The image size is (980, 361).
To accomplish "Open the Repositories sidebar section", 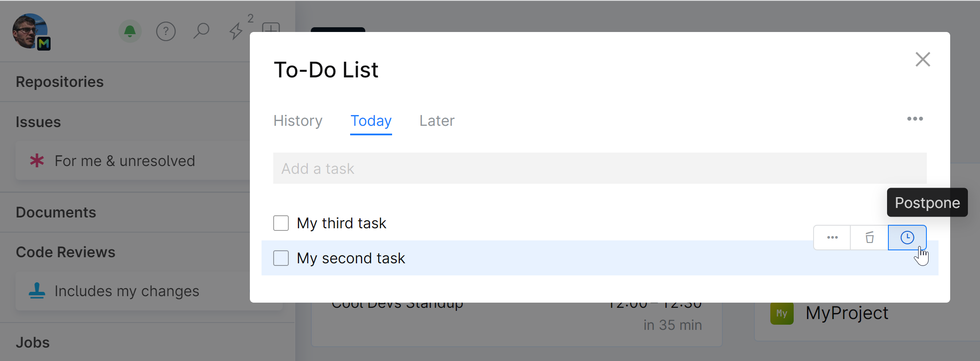I will (60, 82).
